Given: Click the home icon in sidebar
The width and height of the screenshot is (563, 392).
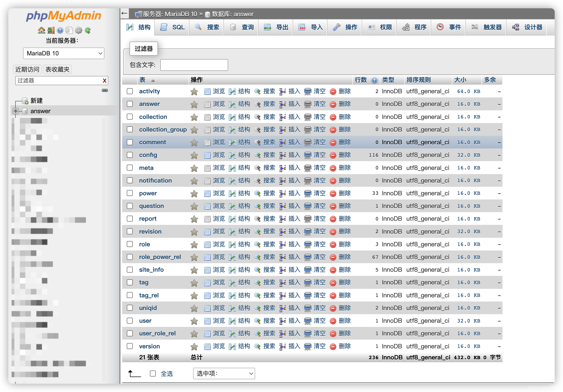Looking at the screenshot, I should click(41, 30).
